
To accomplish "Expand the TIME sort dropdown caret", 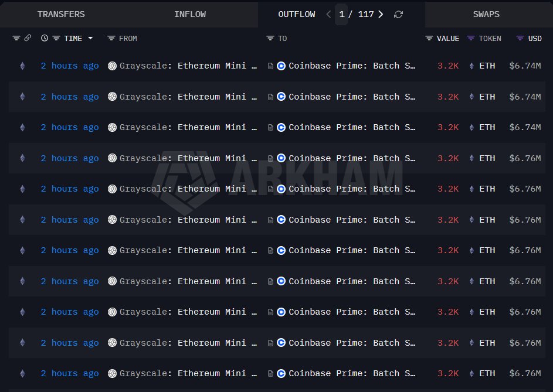I will click(x=90, y=38).
